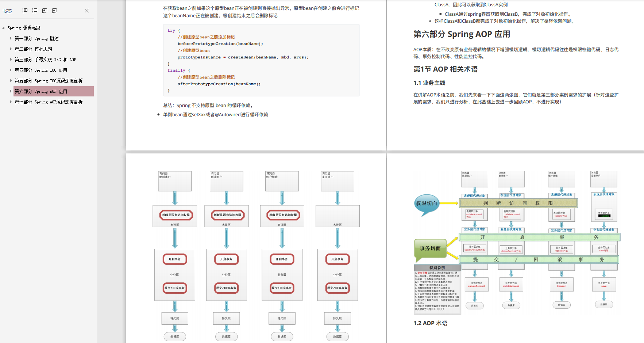The width and height of the screenshot is (644, 343).
Task: Go to bookmark 第二部分 核心思想
Action: (x=33, y=49)
